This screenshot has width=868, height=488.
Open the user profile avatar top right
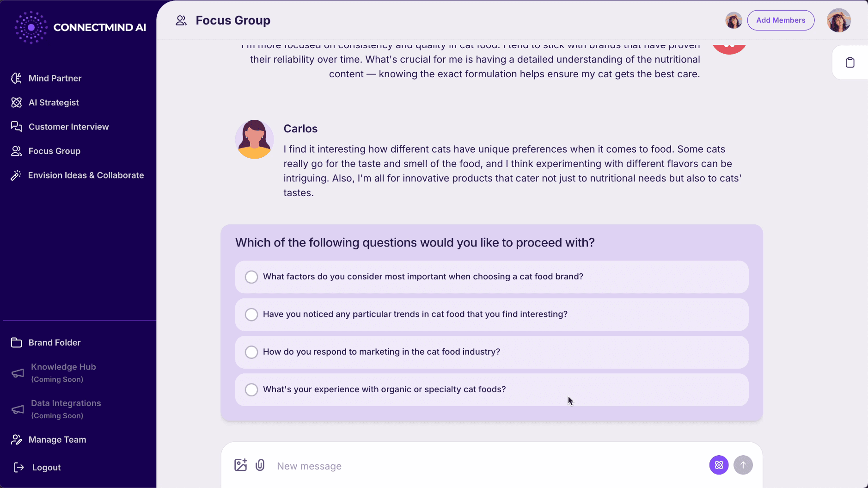838,20
